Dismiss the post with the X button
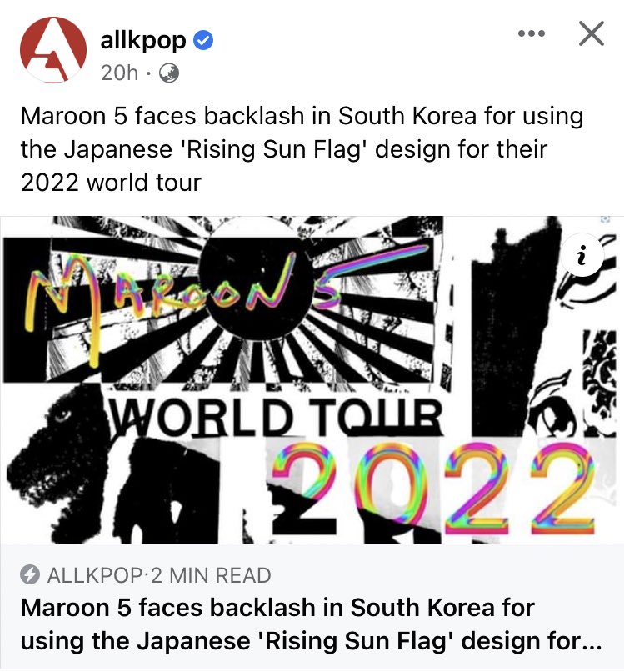 click(x=591, y=33)
